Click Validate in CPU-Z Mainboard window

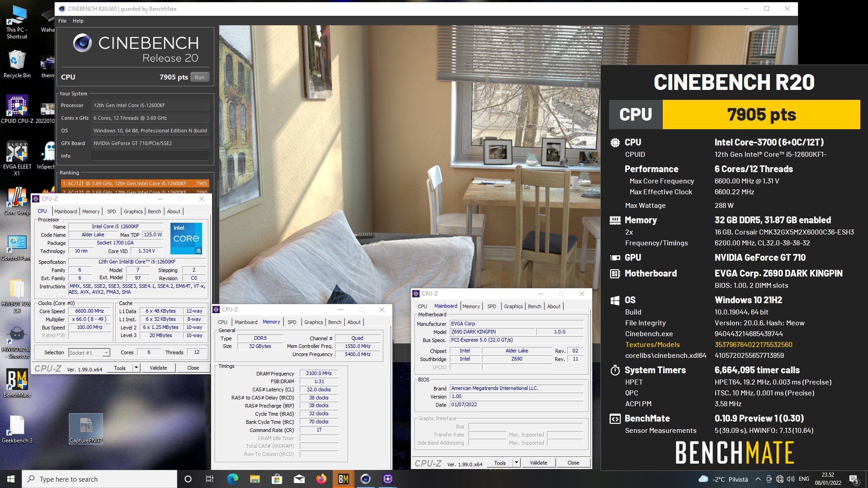click(x=538, y=463)
